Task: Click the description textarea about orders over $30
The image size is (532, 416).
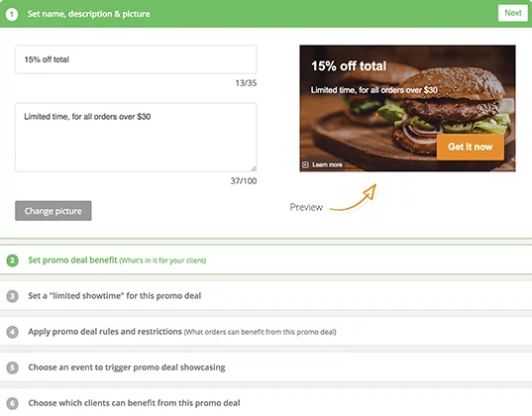Action: point(136,137)
